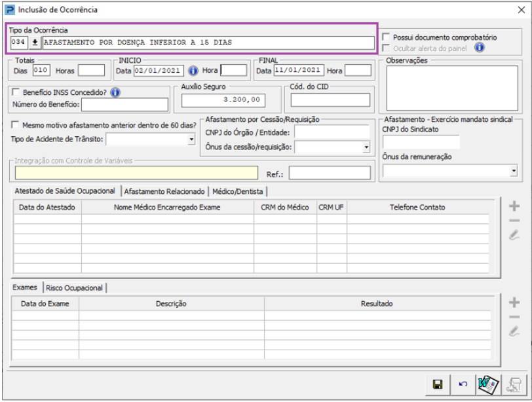
Task: Open Ônus da remuneração dropdown
Action: (514, 171)
